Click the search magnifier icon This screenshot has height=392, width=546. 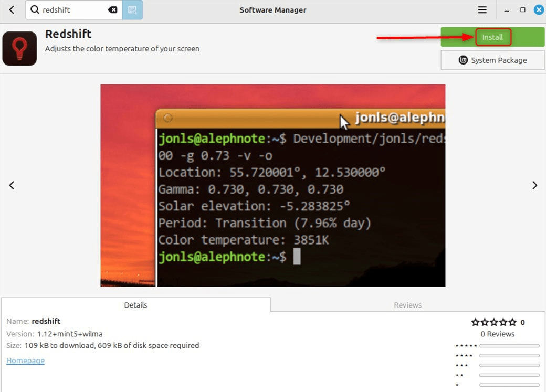[35, 9]
